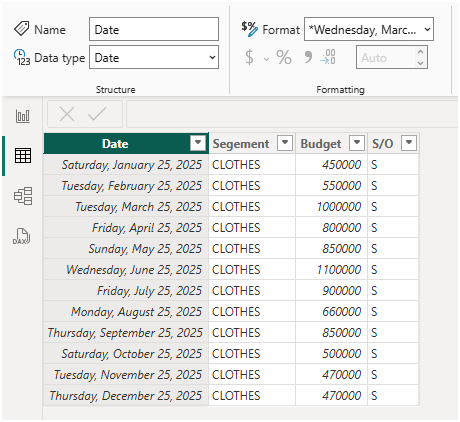This screenshot has width=460, height=422.
Task: Click CLOTHES in the December row
Action: [252, 396]
